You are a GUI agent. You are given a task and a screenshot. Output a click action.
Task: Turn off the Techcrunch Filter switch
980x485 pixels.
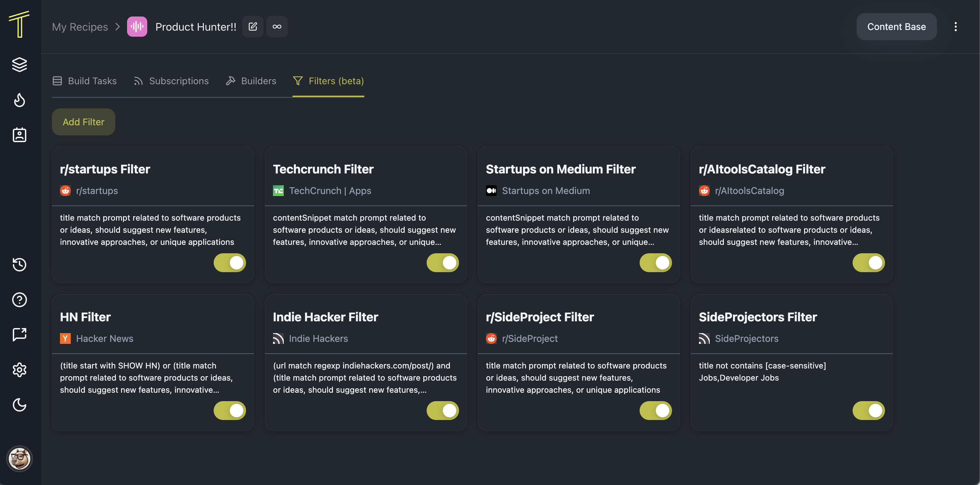442,263
